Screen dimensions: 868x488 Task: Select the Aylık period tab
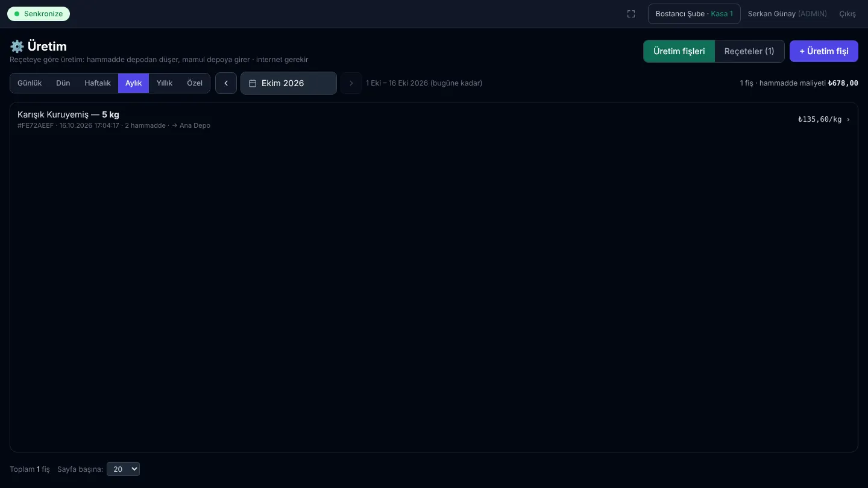click(134, 83)
